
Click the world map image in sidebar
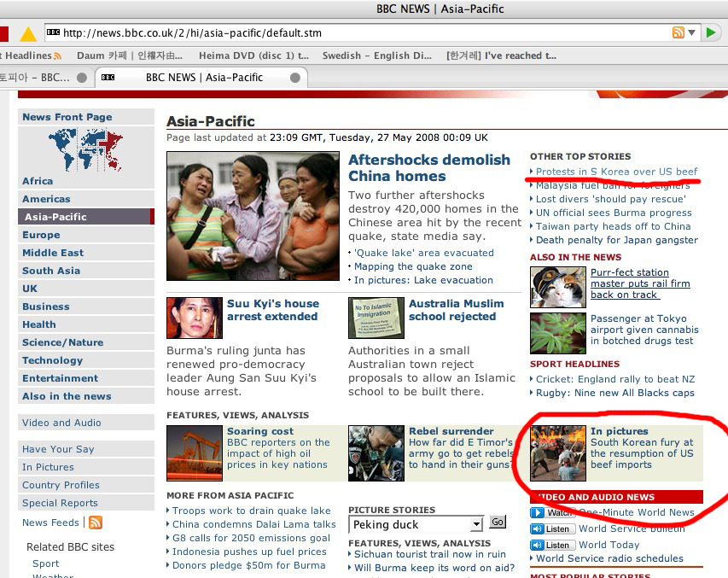pyautogui.click(x=85, y=149)
